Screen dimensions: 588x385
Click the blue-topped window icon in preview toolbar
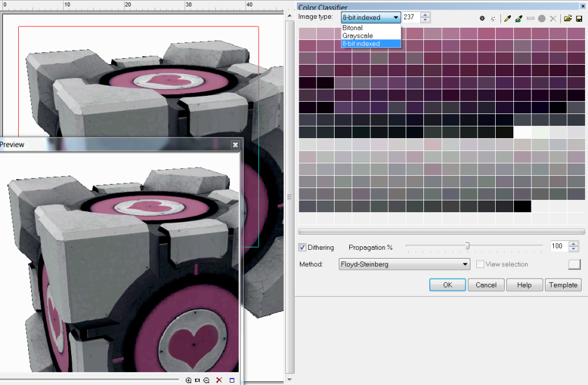(232, 380)
